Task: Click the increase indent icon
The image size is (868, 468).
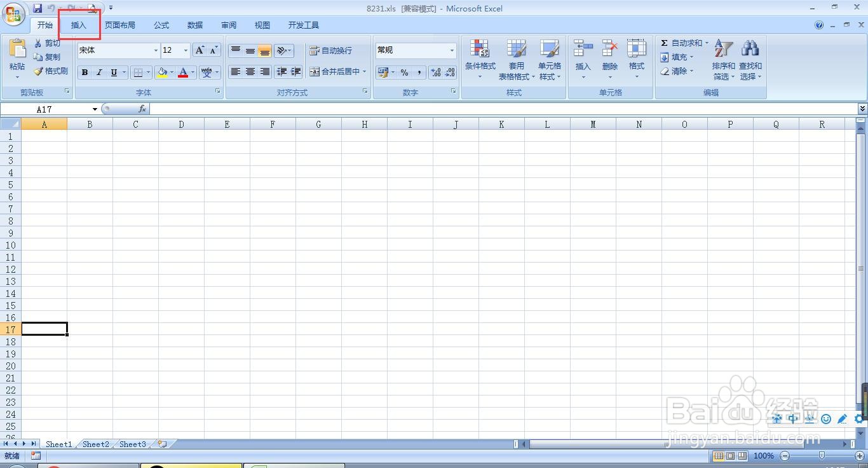Action: point(295,72)
